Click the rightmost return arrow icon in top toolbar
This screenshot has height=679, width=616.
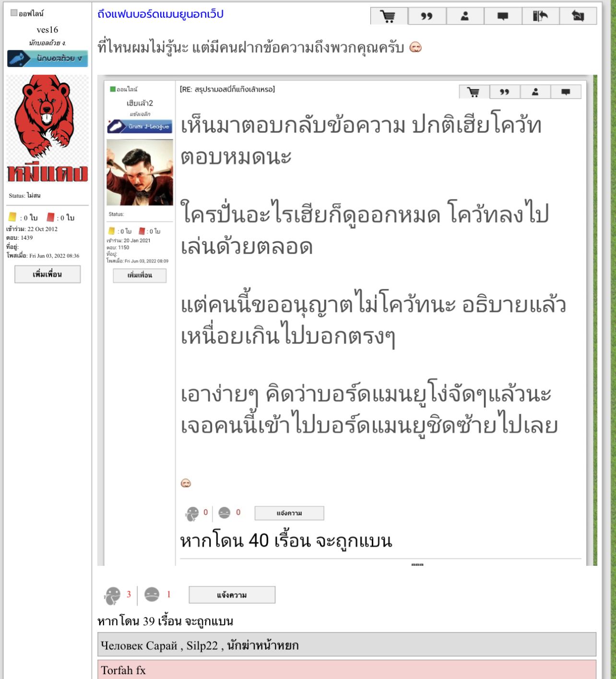coord(579,16)
